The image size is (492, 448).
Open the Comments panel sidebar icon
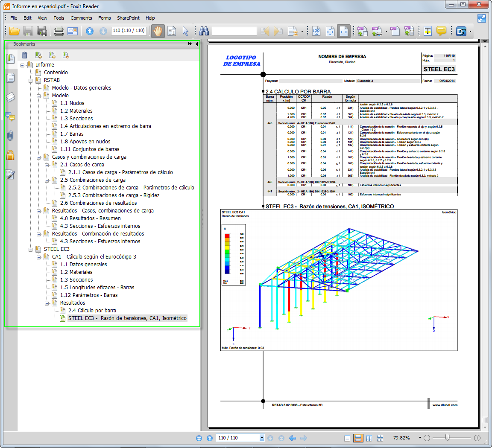coord(10,117)
